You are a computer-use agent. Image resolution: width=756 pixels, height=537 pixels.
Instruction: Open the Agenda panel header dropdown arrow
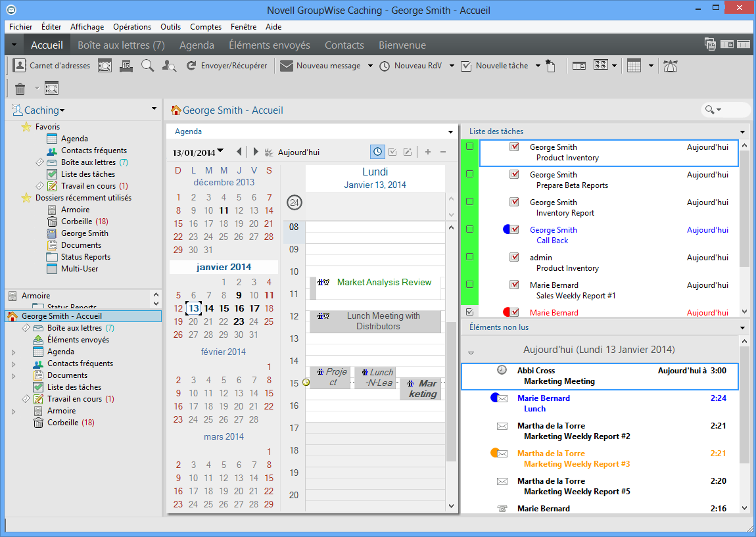(x=450, y=131)
